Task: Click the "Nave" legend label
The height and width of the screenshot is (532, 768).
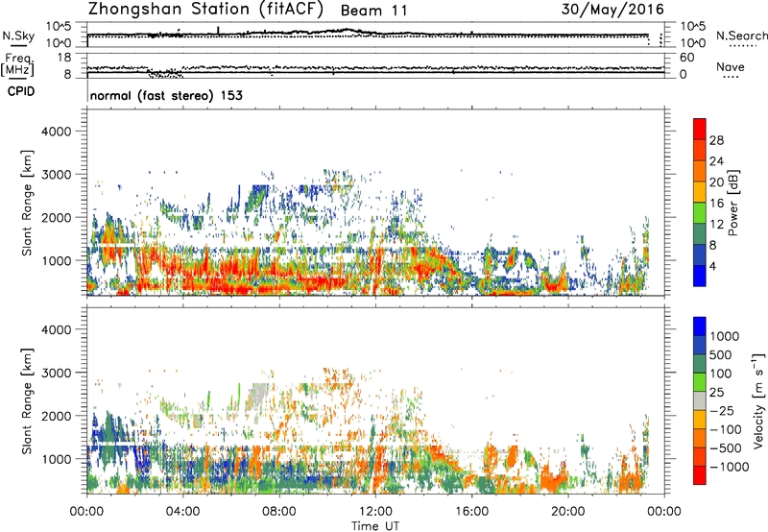Action: 731,66
